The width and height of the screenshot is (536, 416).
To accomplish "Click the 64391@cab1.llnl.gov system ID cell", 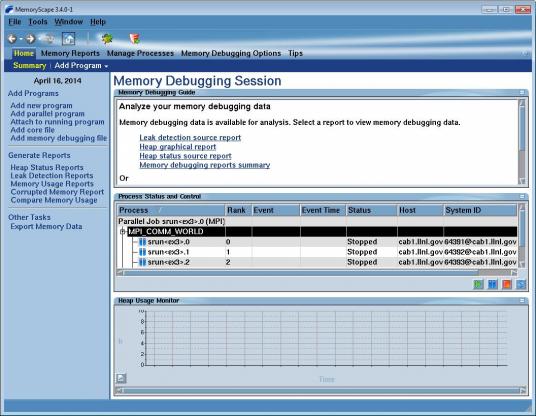I will [480, 242].
